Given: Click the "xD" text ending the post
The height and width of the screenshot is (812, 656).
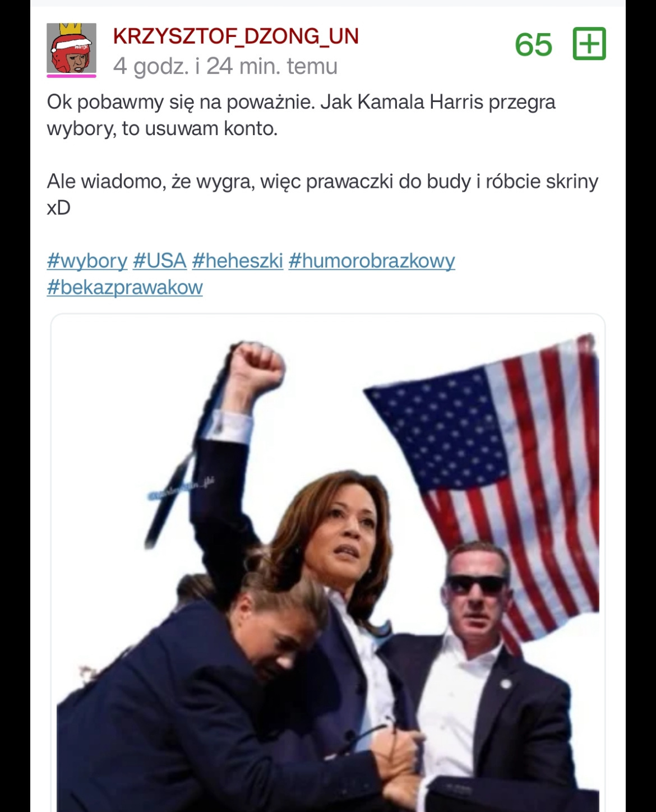Looking at the screenshot, I should [59, 208].
